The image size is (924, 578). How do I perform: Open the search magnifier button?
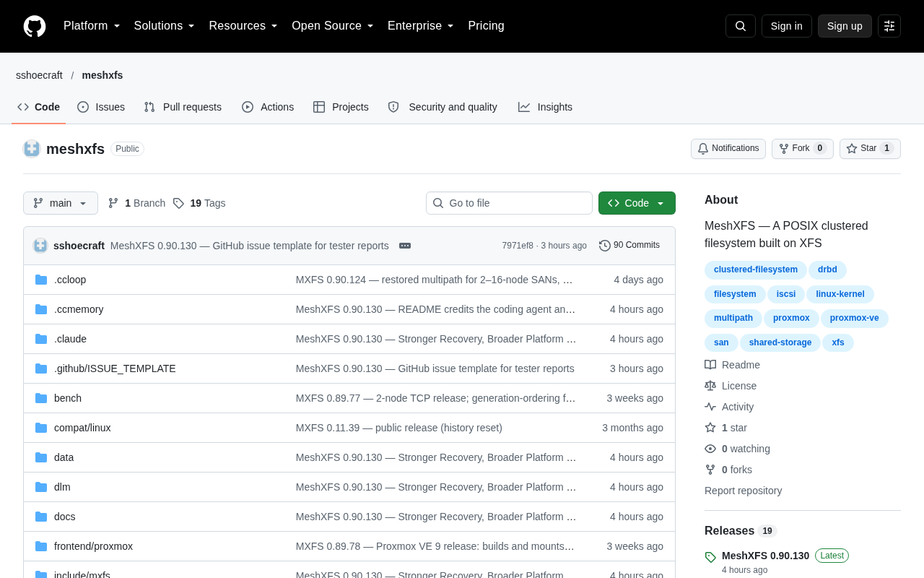tap(741, 26)
